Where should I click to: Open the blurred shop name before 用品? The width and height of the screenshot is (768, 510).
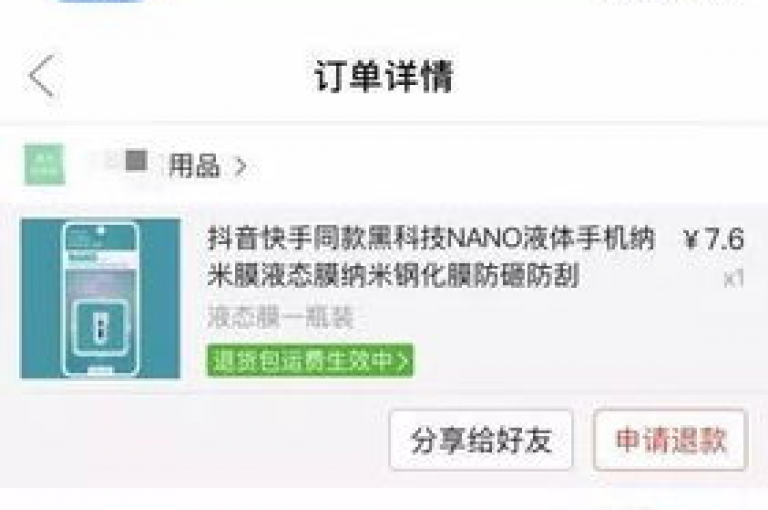120,164
